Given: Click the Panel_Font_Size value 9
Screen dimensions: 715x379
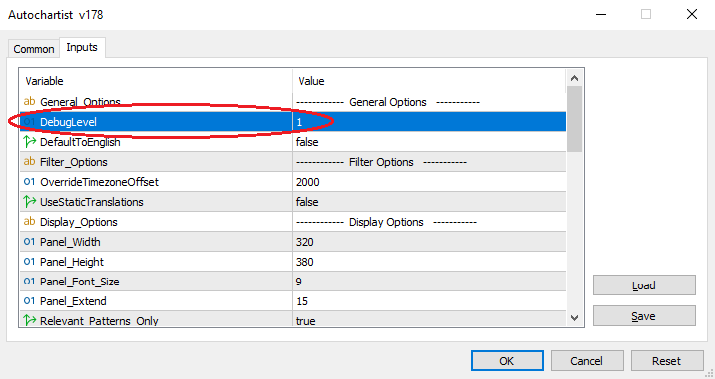Looking at the screenshot, I should [299, 282].
